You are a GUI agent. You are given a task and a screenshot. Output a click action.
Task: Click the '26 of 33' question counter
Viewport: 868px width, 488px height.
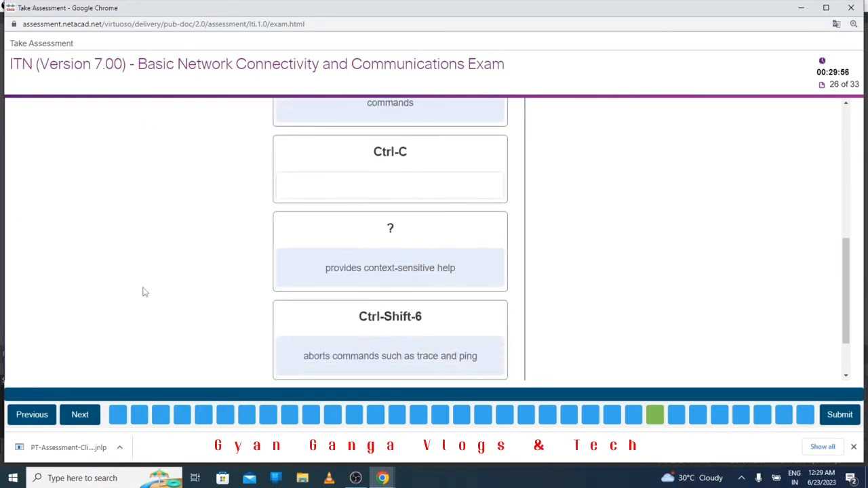tap(844, 84)
